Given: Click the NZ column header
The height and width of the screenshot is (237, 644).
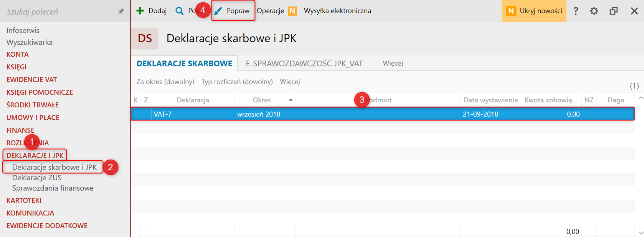Looking at the screenshot, I should 589,100.
